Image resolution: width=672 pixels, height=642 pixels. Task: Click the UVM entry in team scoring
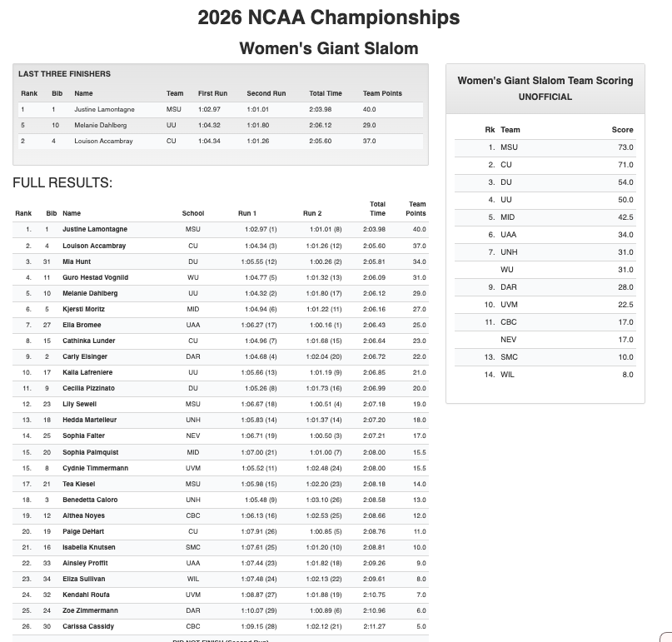(510, 305)
